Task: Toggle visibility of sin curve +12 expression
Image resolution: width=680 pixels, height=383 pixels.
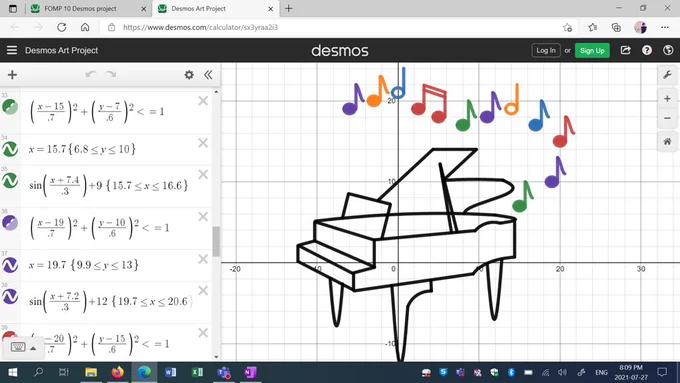Action: pos(10,297)
